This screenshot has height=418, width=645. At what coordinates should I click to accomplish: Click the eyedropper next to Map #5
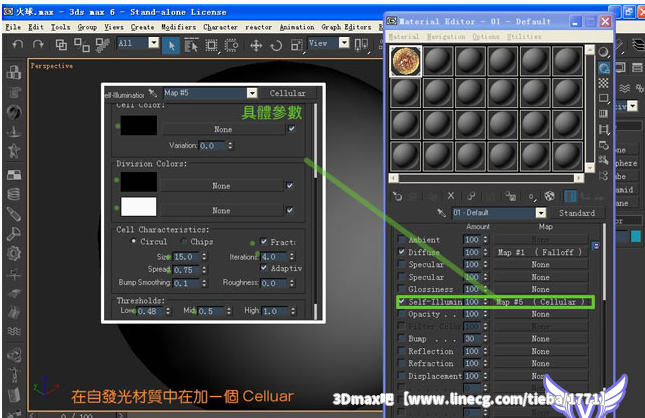[153, 93]
